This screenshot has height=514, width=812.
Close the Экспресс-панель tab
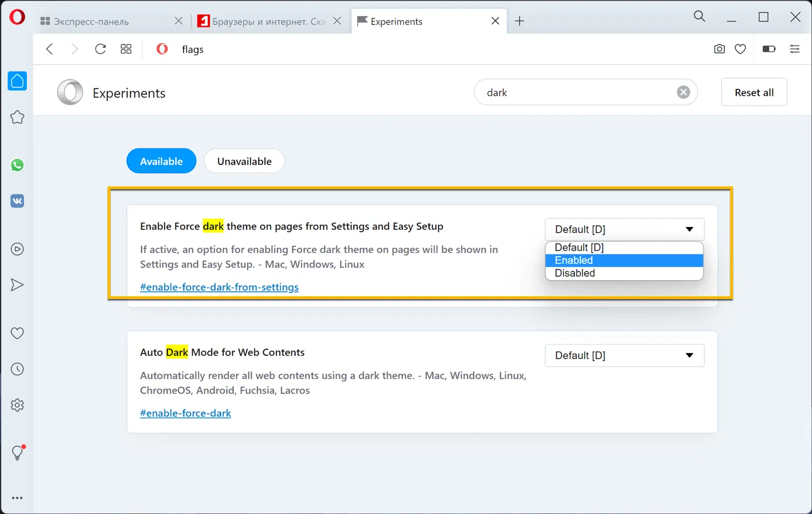179,21
